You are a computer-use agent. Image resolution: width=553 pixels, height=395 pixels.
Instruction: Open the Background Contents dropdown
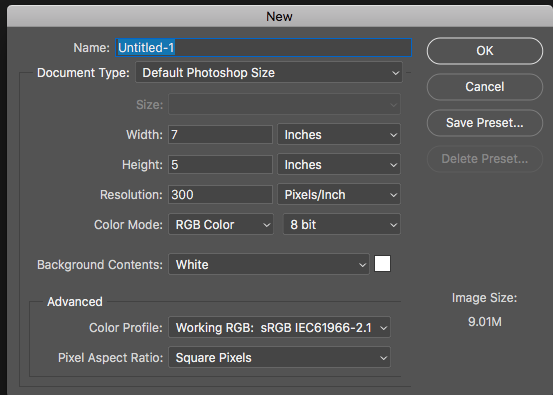(x=269, y=264)
